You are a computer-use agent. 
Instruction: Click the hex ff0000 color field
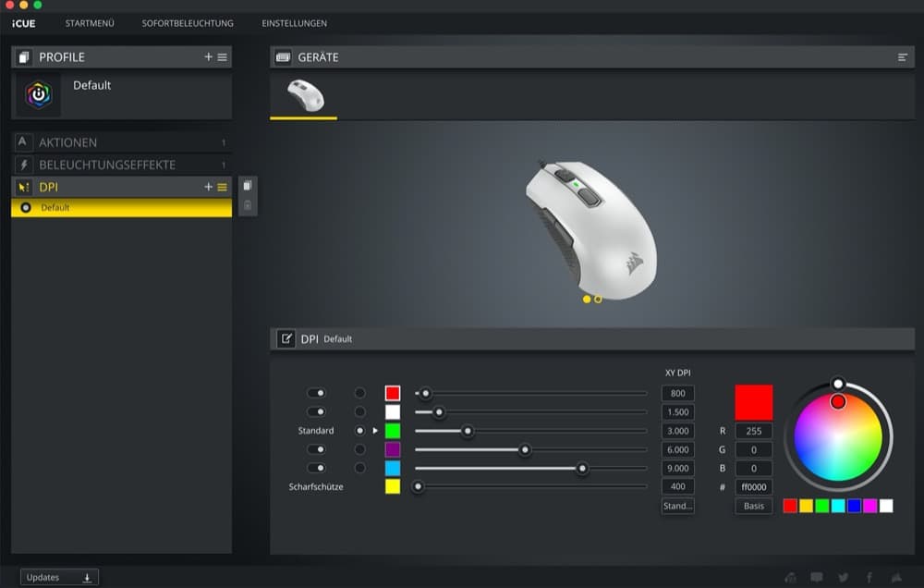(x=754, y=487)
